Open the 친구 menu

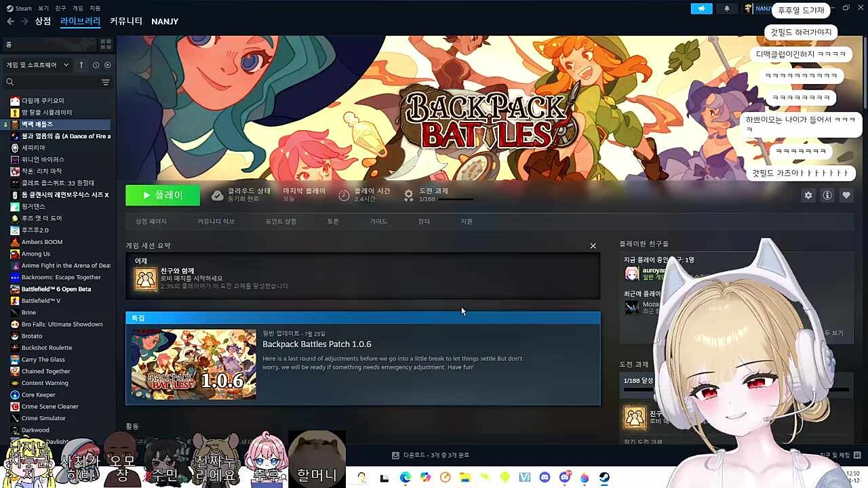[61, 8]
